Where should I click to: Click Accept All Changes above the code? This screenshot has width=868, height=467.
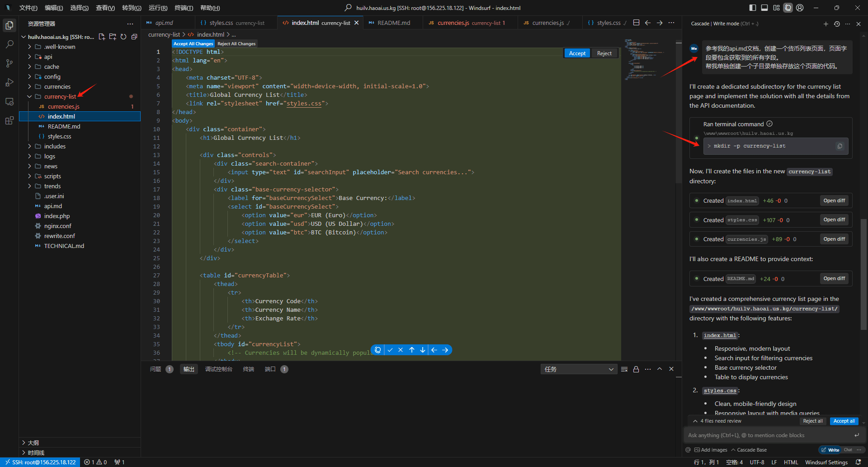pos(193,44)
